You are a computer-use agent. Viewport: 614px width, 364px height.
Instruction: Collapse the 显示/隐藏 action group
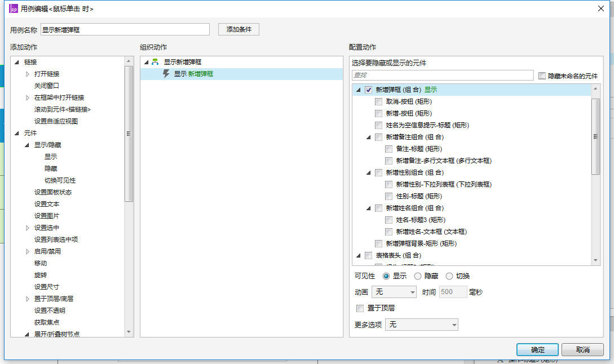[x=27, y=145]
